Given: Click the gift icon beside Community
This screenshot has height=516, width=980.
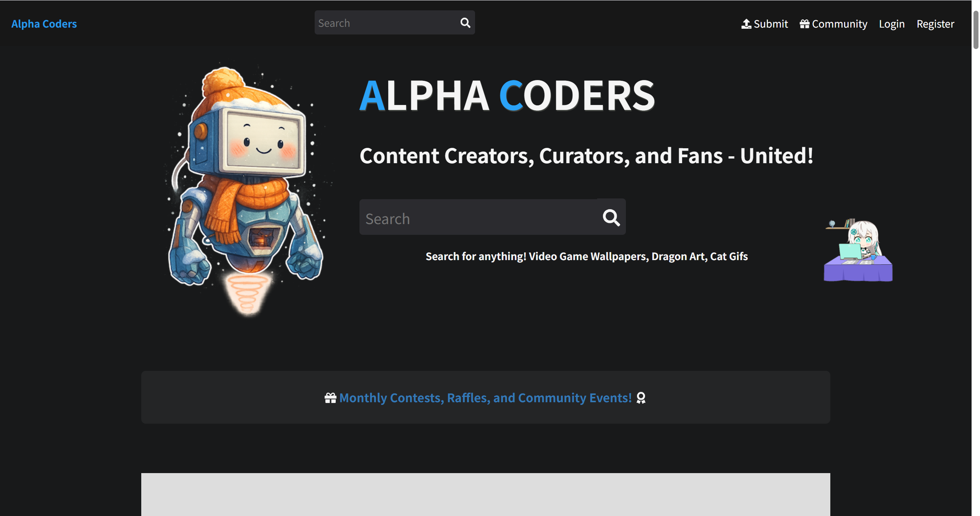Looking at the screenshot, I should [804, 24].
